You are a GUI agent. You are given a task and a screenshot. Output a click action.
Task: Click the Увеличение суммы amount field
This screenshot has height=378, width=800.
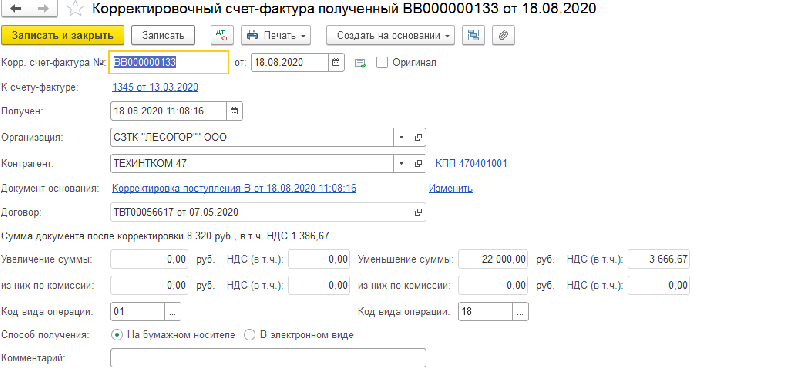tap(149, 259)
